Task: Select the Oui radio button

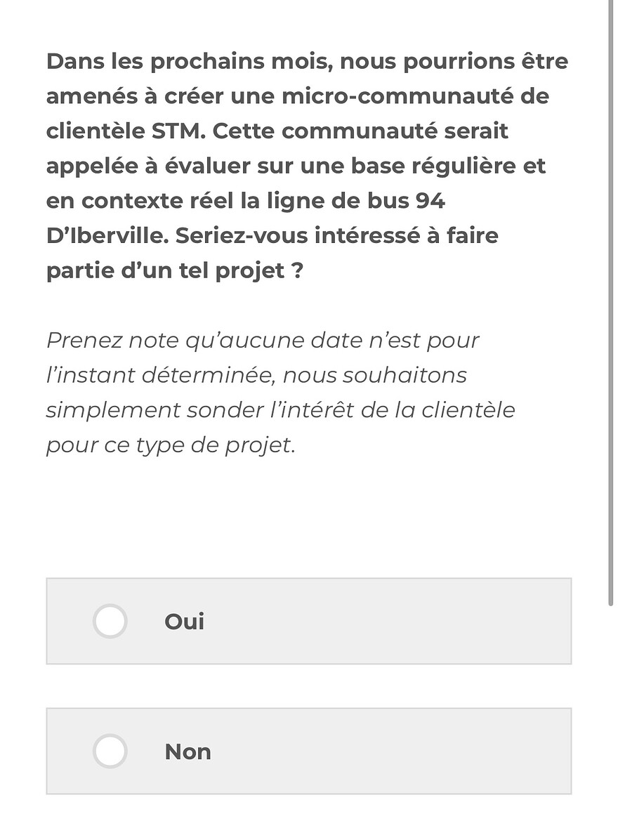Action: click(110, 621)
